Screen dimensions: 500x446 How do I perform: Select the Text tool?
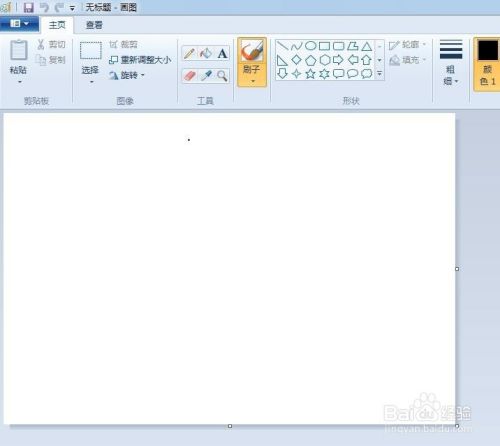tap(222, 53)
